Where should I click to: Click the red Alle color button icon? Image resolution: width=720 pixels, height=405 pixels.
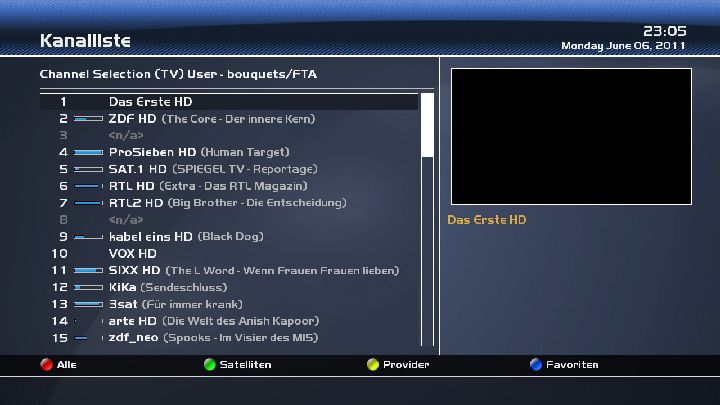(x=46, y=365)
